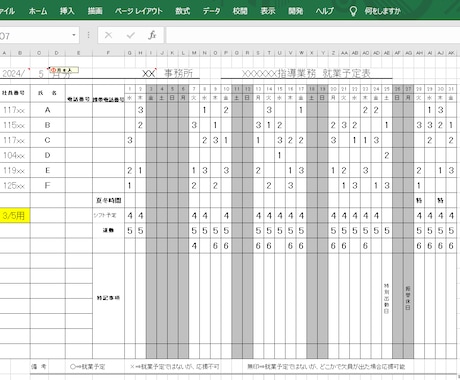460x380 pixels.
Task: Select the name cell B
Action: [x=48, y=125]
